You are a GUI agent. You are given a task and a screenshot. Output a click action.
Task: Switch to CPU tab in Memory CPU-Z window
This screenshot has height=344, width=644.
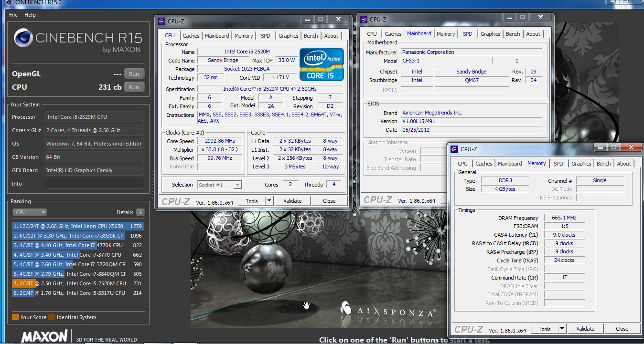(462, 164)
